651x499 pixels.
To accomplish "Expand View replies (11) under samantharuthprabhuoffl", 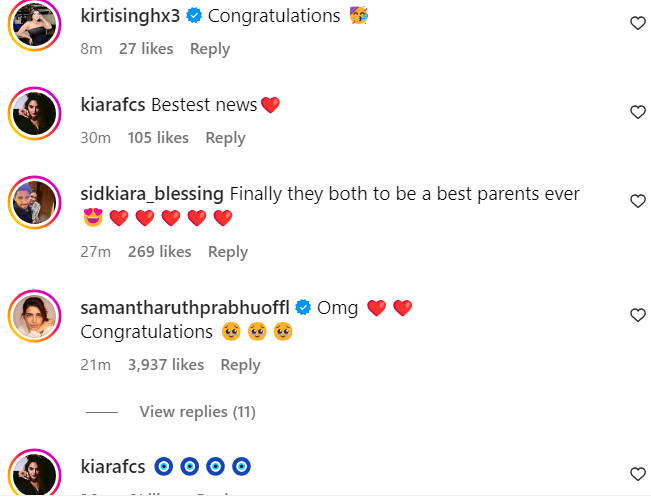I will click(197, 411).
